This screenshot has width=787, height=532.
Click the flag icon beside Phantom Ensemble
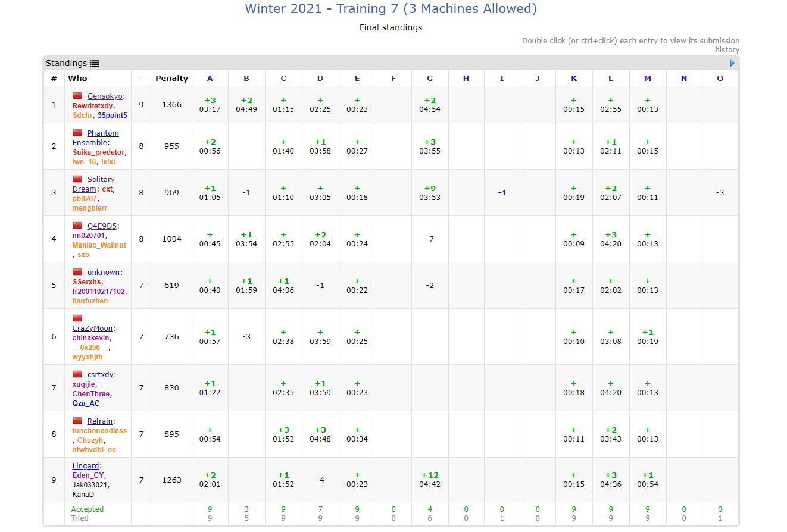tap(77, 133)
